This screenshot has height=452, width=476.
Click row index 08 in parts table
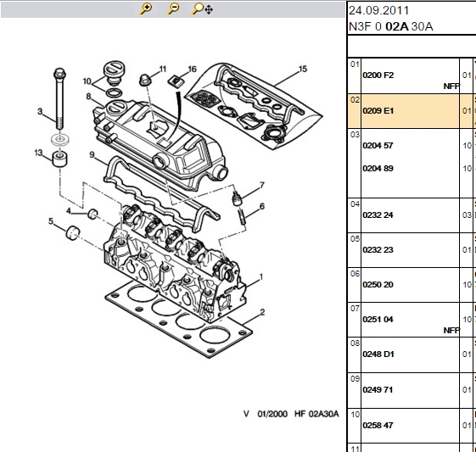point(355,343)
